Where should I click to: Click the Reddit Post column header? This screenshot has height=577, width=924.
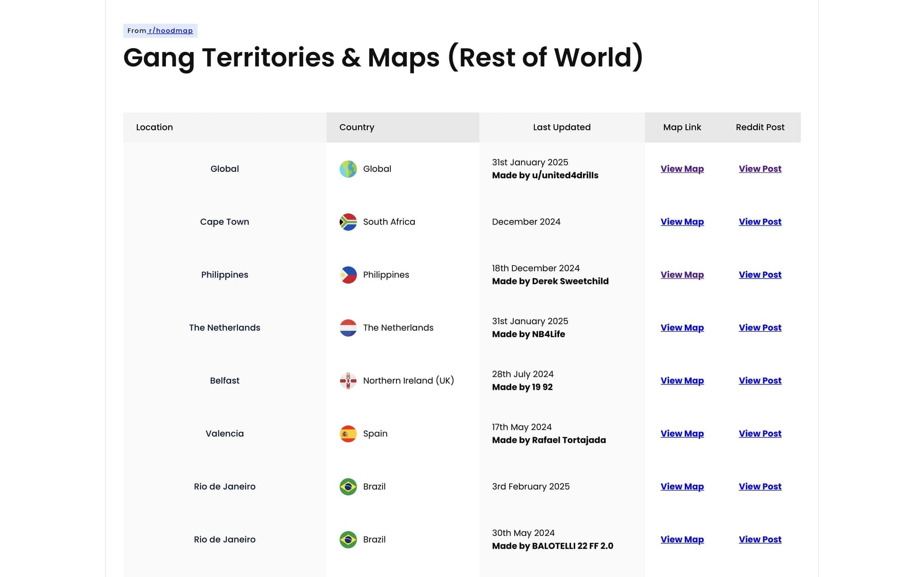[760, 128]
